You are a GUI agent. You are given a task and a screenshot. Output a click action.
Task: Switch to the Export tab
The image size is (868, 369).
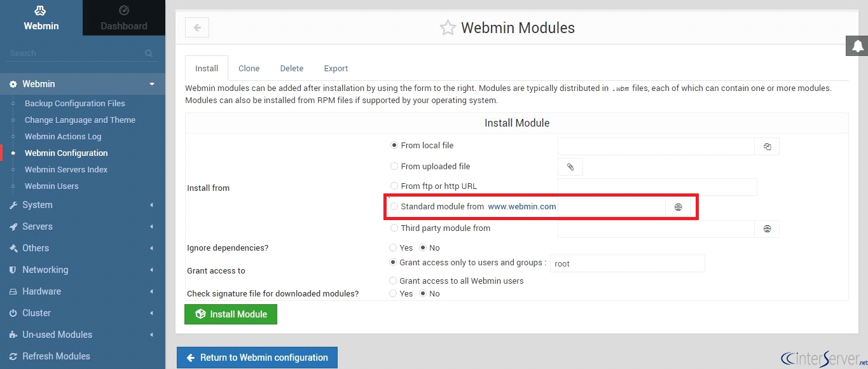336,68
